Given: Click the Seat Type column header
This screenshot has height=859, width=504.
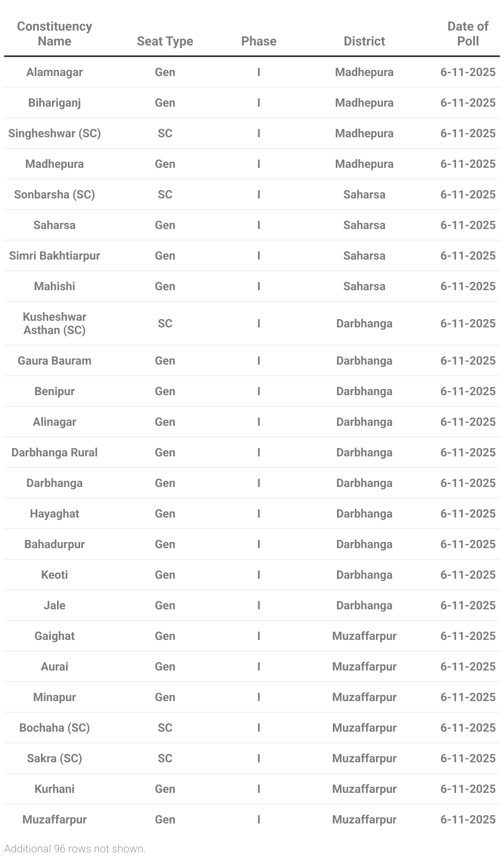Looking at the screenshot, I should (165, 41).
